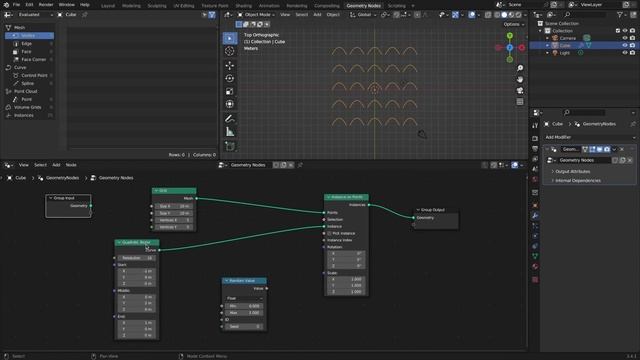The image size is (640, 360).
Task: Hide Camera in viewport via eye icon
Action: click(x=624, y=38)
